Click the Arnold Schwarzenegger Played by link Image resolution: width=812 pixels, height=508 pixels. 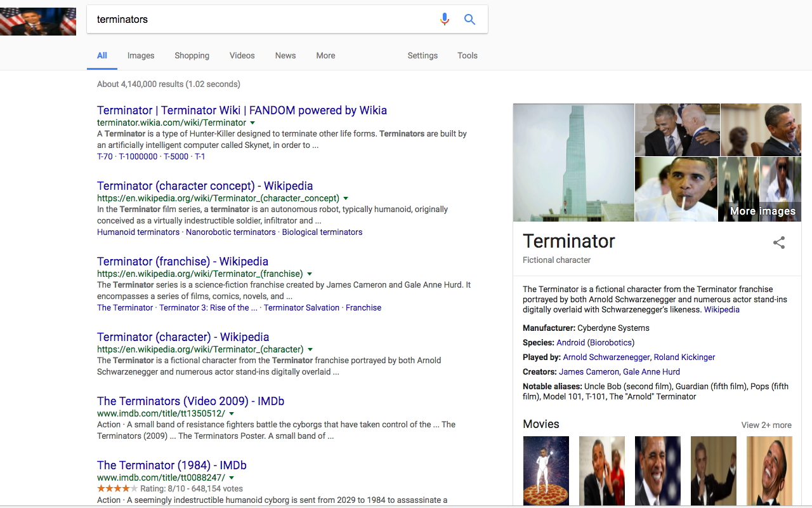pyautogui.click(x=606, y=358)
